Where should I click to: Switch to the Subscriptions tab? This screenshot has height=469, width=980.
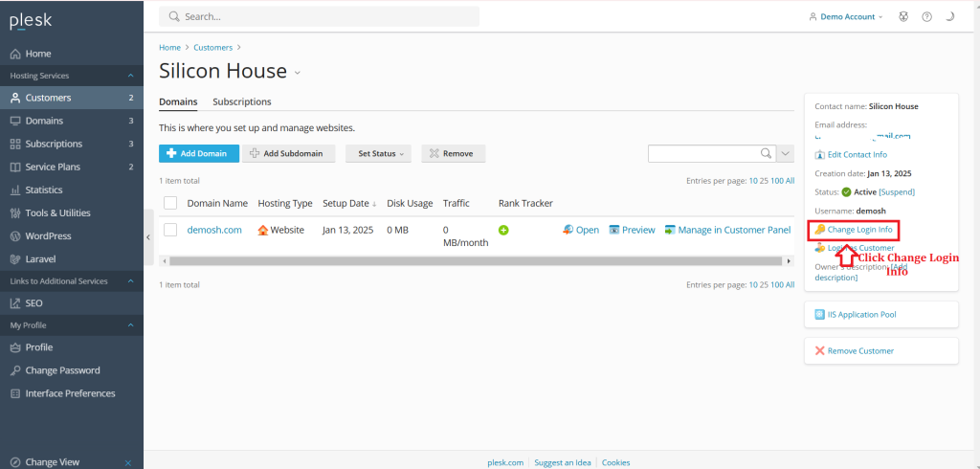click(x=242, y=101)
